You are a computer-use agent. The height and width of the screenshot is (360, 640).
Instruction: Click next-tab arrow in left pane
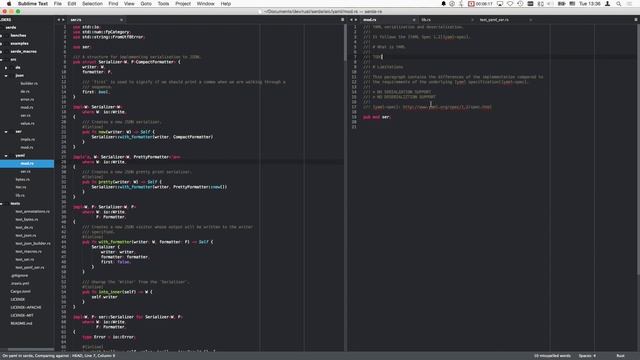(x=63, y=20)
